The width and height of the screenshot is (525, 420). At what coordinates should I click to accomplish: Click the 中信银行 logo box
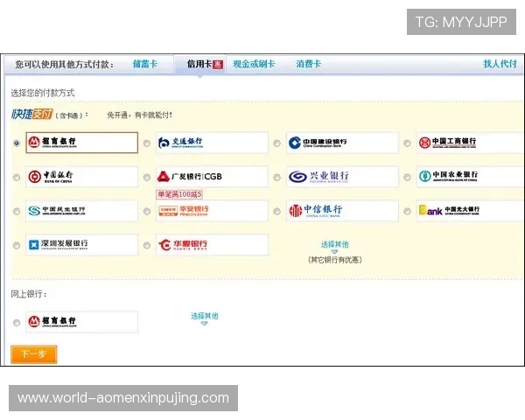click(342, 211)
